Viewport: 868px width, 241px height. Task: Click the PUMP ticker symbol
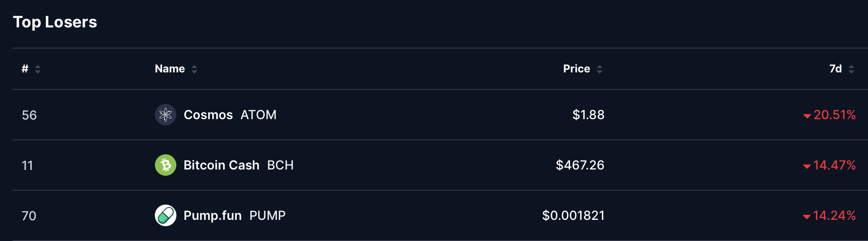(x=267, y=215)
